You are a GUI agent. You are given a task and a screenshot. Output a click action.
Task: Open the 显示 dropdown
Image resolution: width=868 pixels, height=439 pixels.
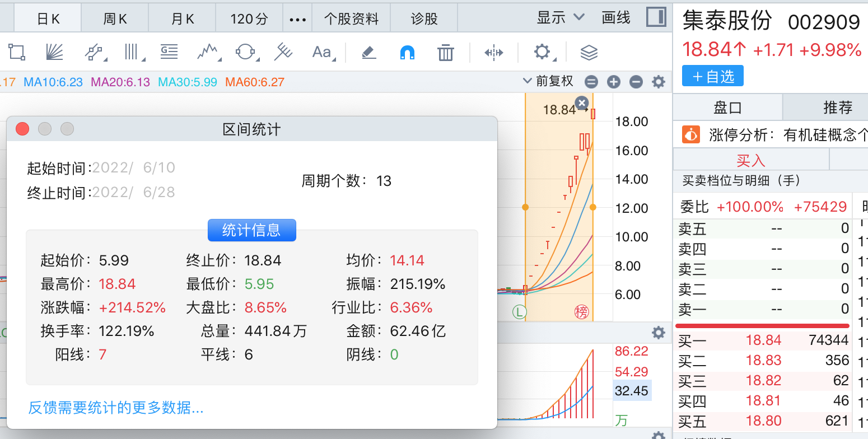560,18
